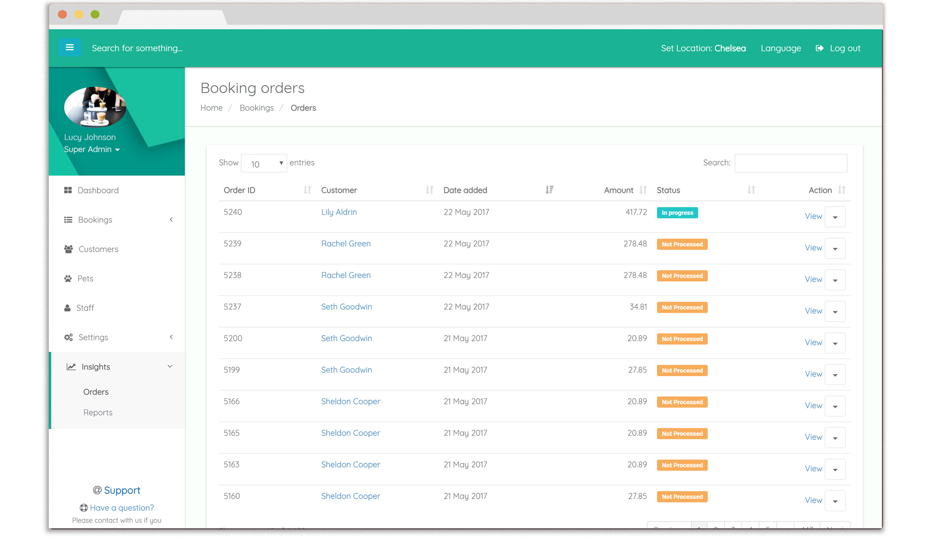The height and width of the screenshot is (560, 935).
Task: Click date 22 May 2017 for order 5237
Action: (466, 307)
